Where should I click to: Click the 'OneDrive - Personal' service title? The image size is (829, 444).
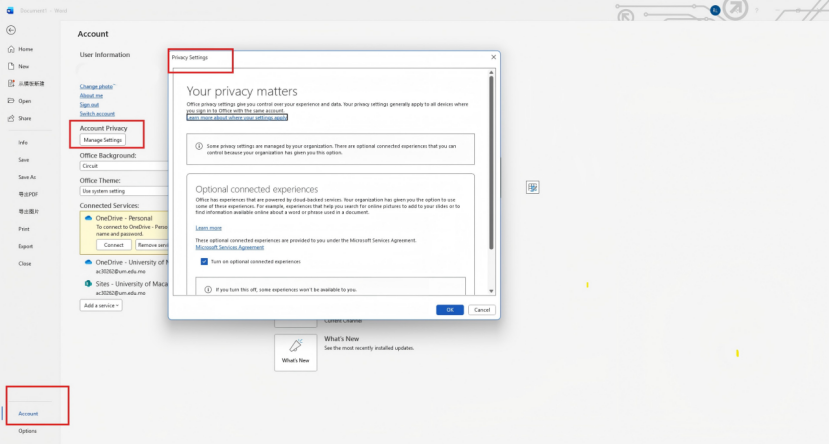[x=124, y=218]
